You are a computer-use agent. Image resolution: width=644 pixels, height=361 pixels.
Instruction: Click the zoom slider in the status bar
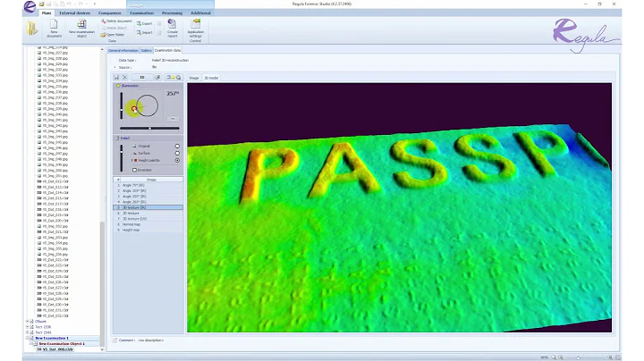[585, 357]
